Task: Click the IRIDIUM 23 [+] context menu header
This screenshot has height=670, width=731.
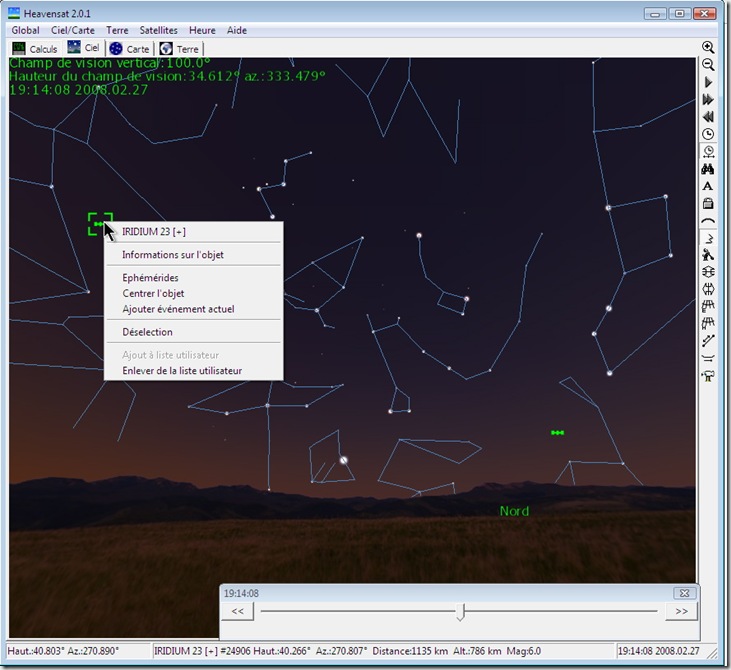Action: tap(193, 232)
